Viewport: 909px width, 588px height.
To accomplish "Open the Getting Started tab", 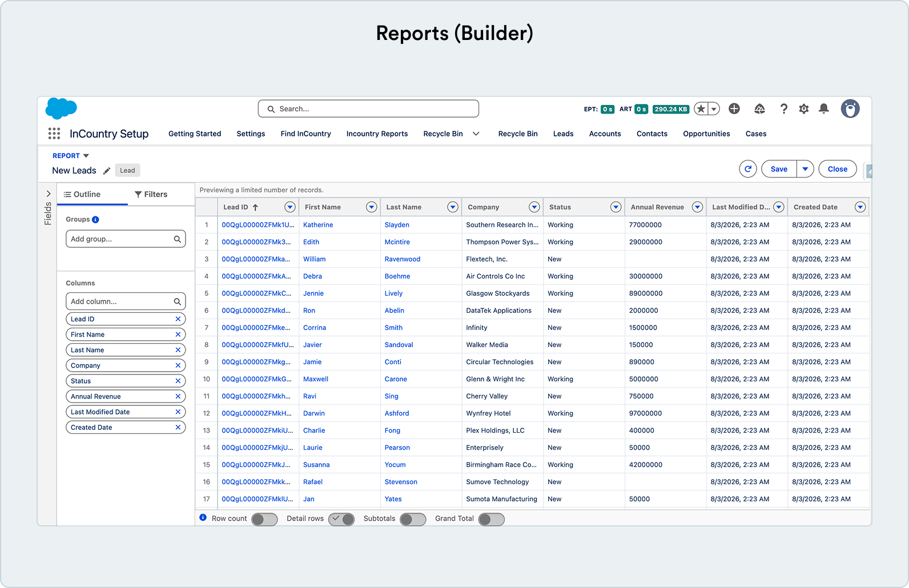I will pos(195,134).
